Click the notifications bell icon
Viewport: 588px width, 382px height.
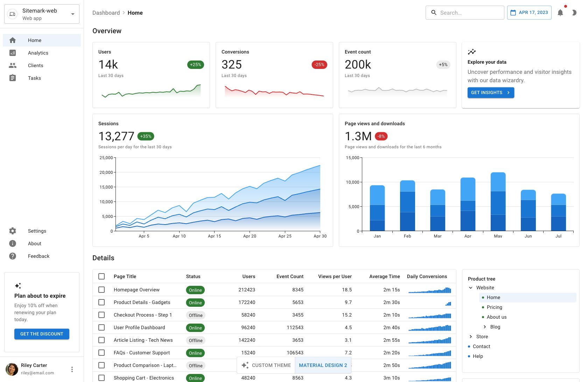(560, 13)
